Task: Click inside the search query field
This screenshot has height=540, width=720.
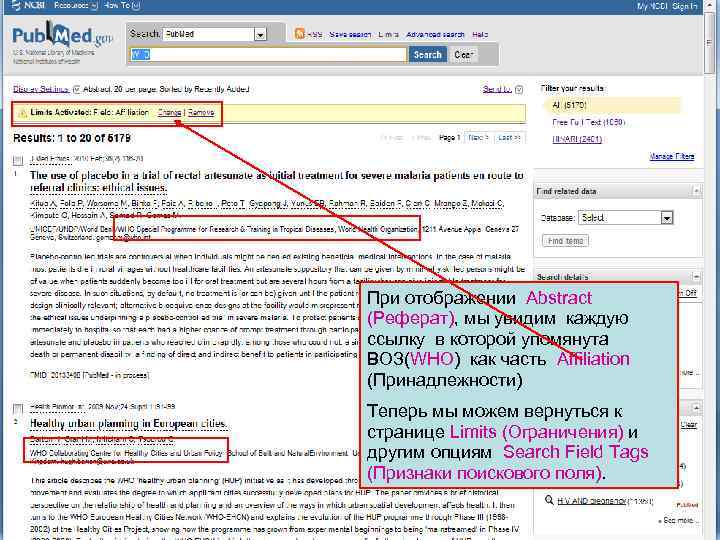Action: coord(268,55)
